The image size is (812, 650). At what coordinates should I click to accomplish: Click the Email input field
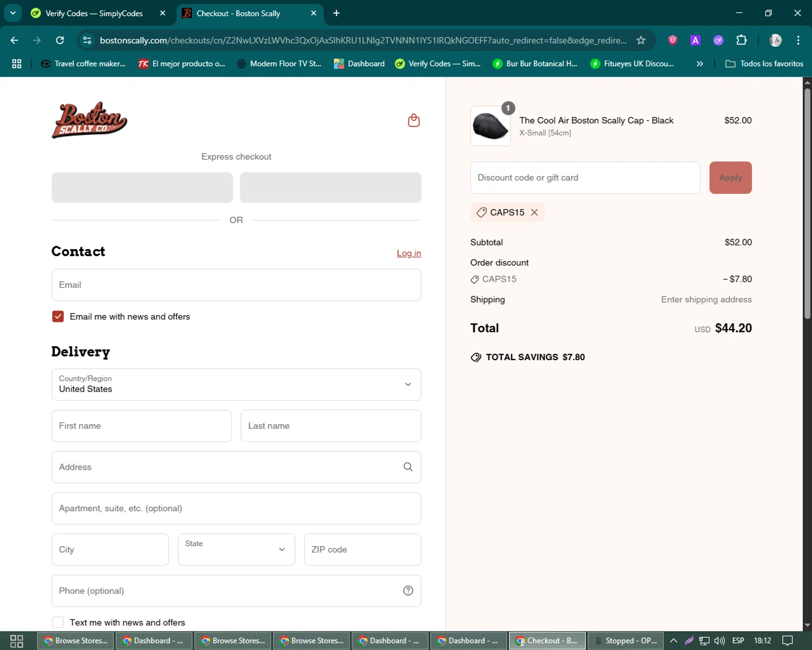pos(236,285)
